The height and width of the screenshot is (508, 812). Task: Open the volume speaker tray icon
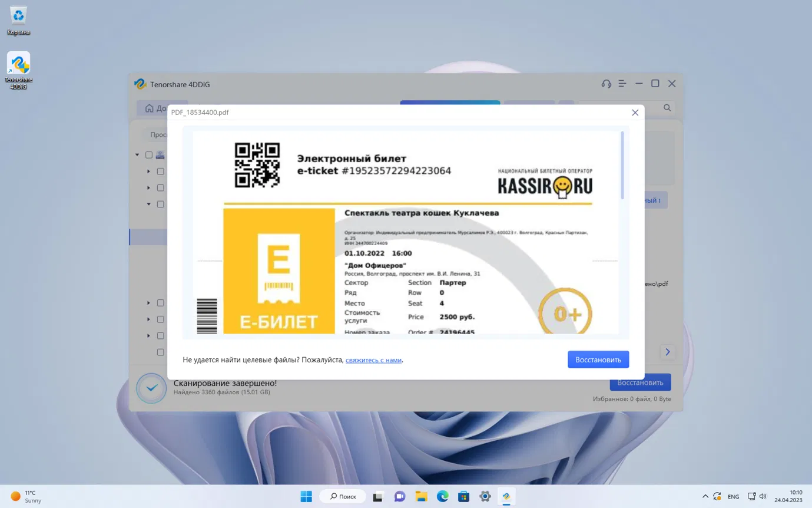click(x=763, y=496)
